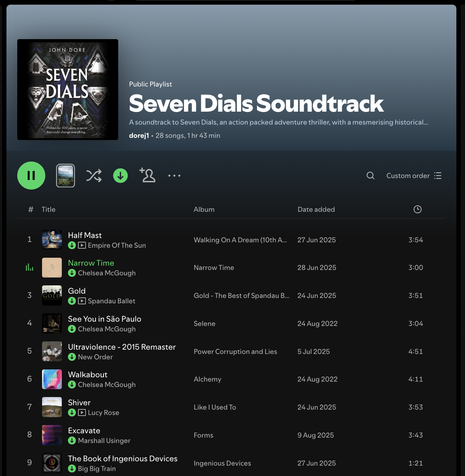Open the Walking On A Dream album link

click(240, 240)
